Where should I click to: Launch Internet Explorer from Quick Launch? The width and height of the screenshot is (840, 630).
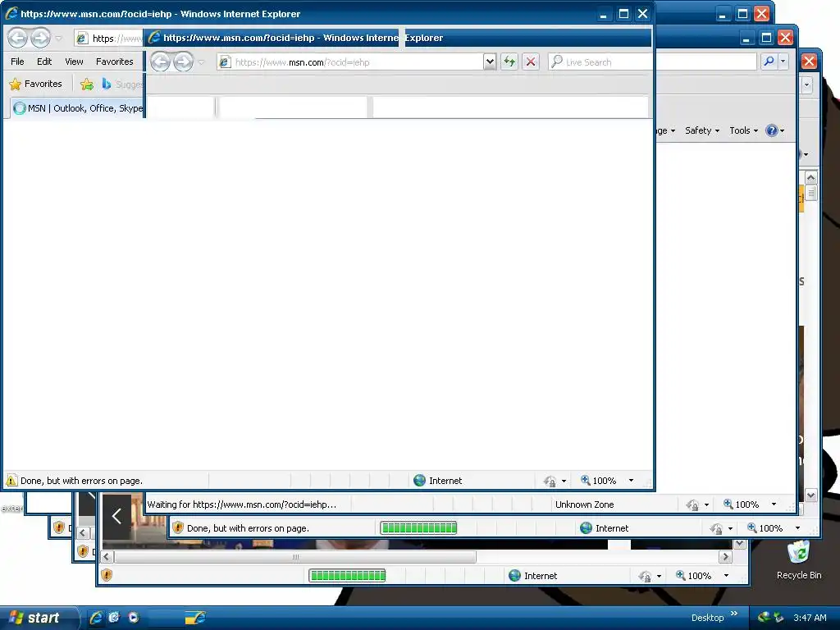pyautogui.click(x=96, y=618)
